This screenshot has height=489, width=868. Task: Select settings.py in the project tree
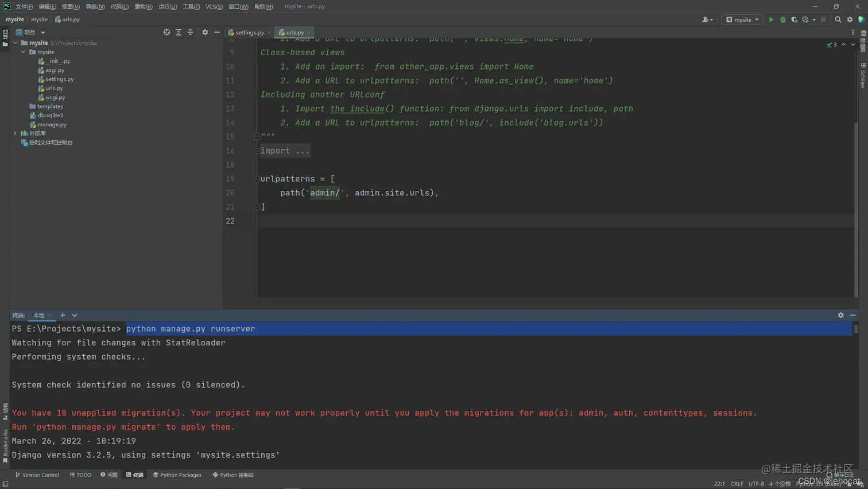click(x=56, y=79)
